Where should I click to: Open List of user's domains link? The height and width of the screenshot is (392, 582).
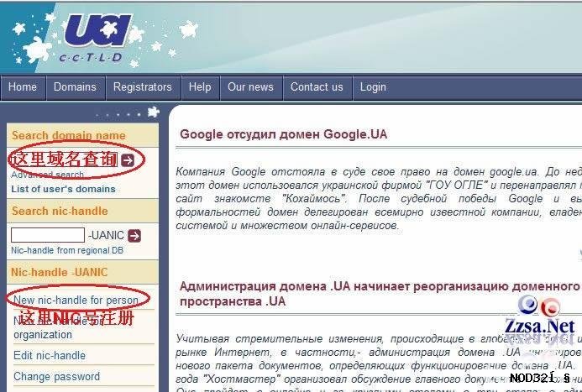click(63, 189)
